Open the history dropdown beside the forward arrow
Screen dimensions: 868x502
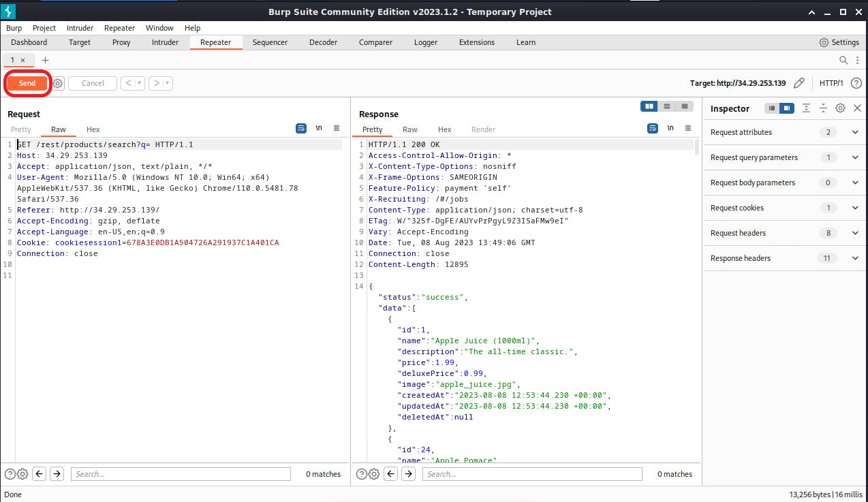tap(168, 83)
